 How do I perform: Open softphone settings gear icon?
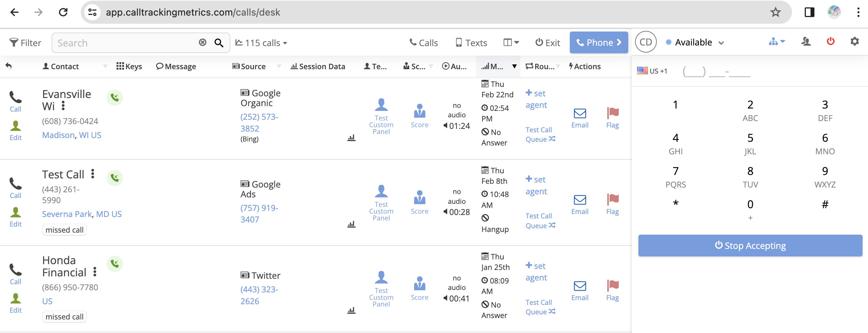coord(854,42)
